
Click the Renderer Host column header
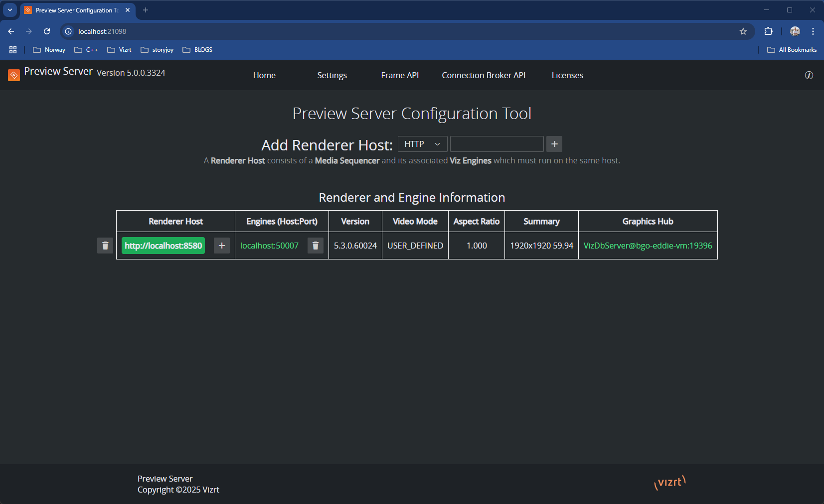click(x=175, y=221)
